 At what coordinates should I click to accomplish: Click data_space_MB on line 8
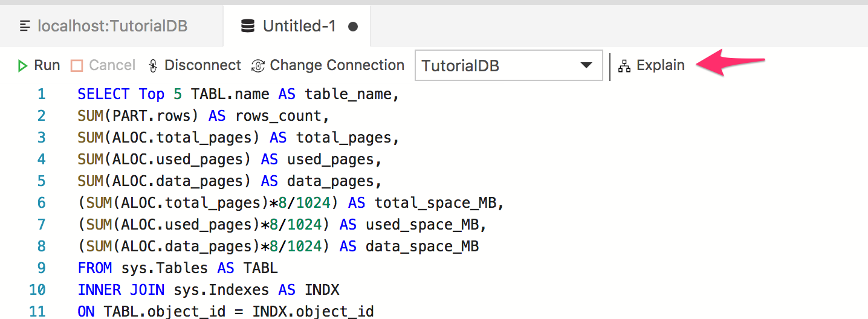422,247
